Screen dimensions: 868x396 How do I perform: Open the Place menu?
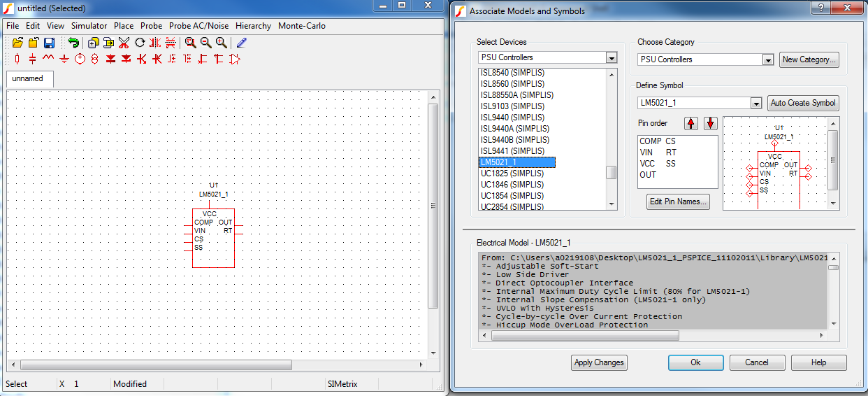pos(124,26)
